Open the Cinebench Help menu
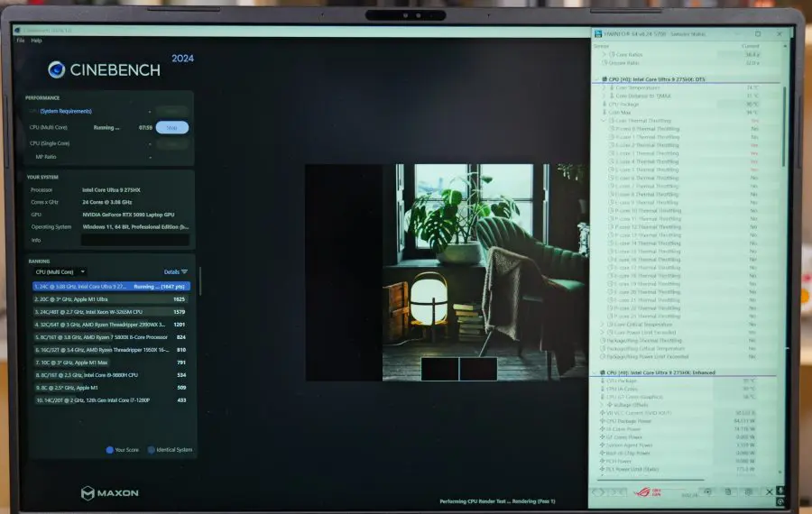Image resolution: width=812 pixels, height=514 pixels. click(x=36, y=41)
